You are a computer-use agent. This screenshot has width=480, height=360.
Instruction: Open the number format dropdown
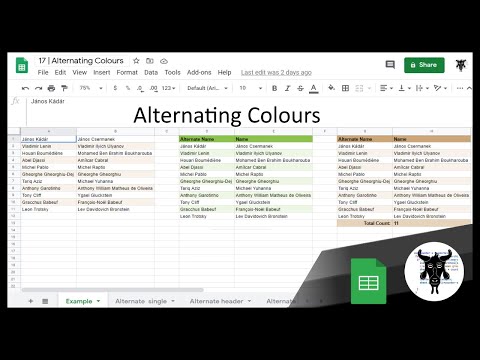168,88
